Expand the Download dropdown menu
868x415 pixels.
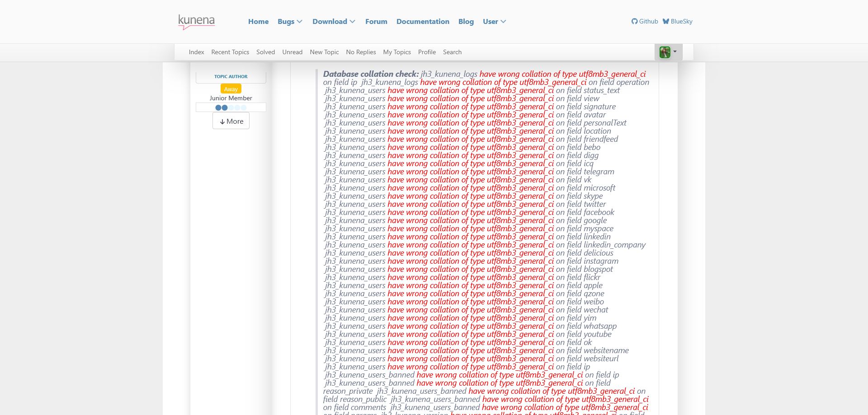[334, 22]
